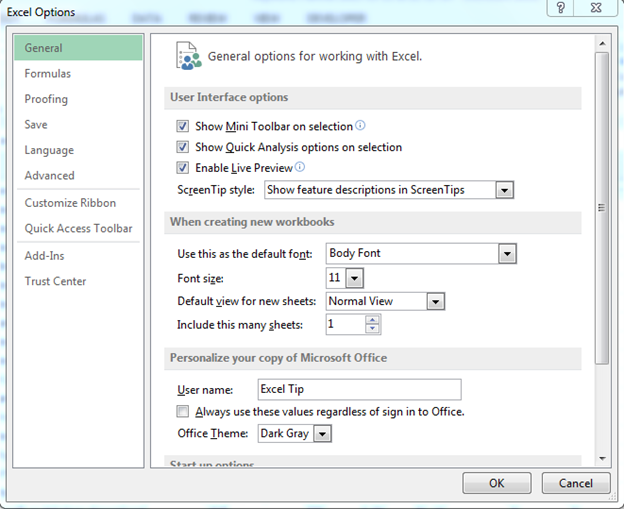Click the General options header icon
Viewport: 624px width, 509px height.
click(x=188, y=56)
